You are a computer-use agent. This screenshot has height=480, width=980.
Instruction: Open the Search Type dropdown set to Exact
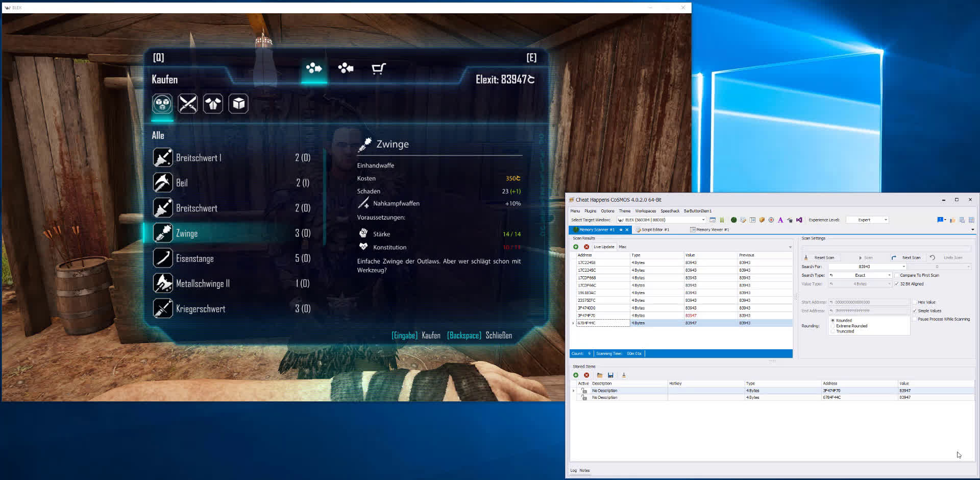click(860, 275)
